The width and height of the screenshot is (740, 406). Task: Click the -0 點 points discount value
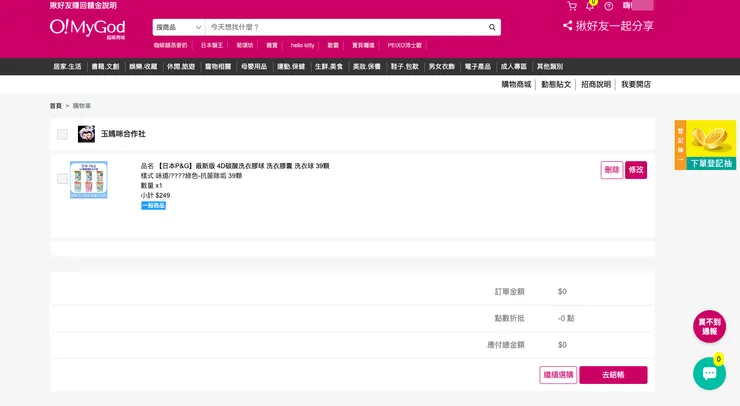point(566,318)
